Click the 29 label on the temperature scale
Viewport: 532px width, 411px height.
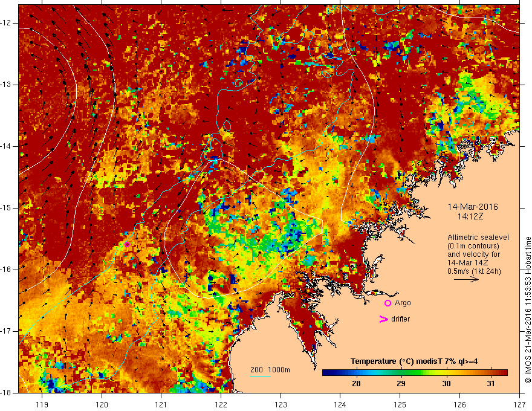coord(401,384)
